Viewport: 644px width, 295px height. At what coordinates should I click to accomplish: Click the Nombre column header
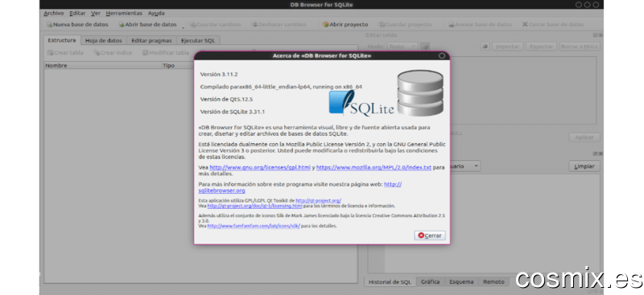[103, 65]
